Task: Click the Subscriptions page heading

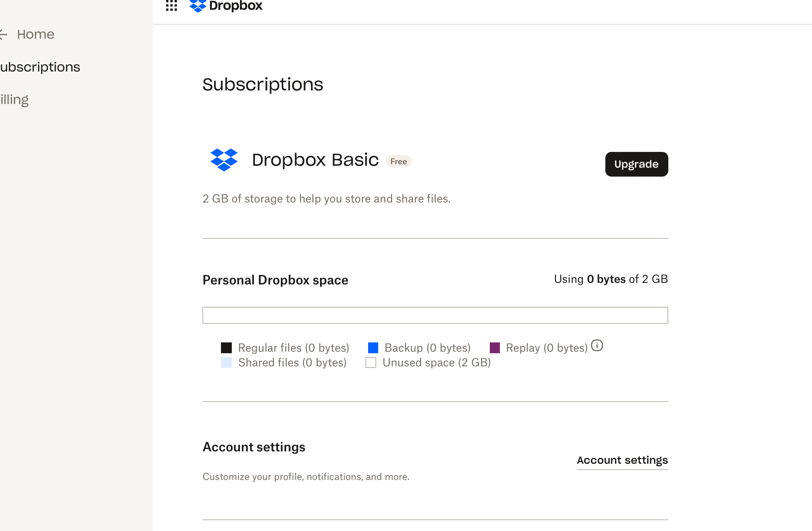Action: click(263, 85)
